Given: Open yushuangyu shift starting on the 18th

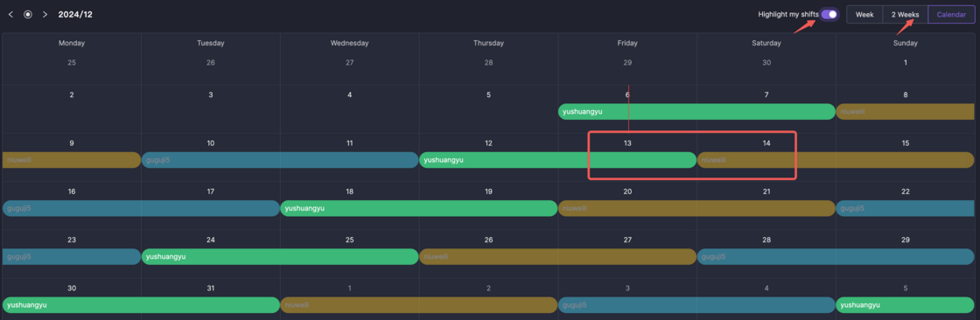Looking at the screenshot, I should point(419,208).
